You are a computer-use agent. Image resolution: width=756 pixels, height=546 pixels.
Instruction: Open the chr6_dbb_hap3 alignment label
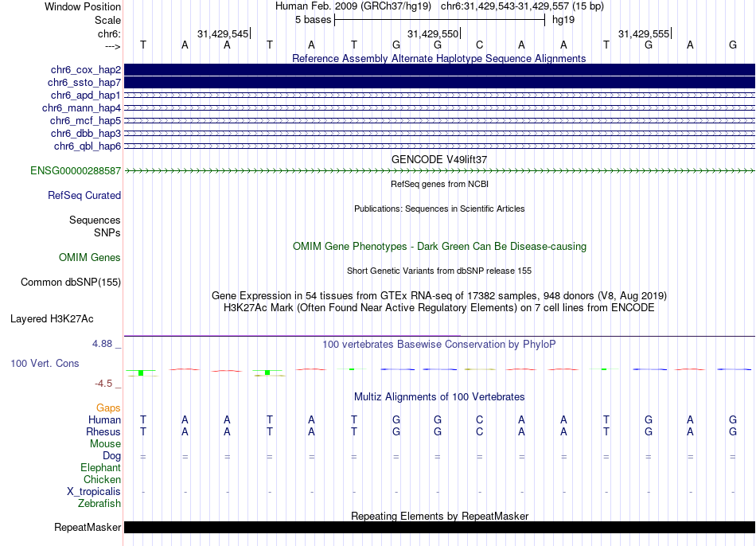pyautogui.click(x=86, y=133)
